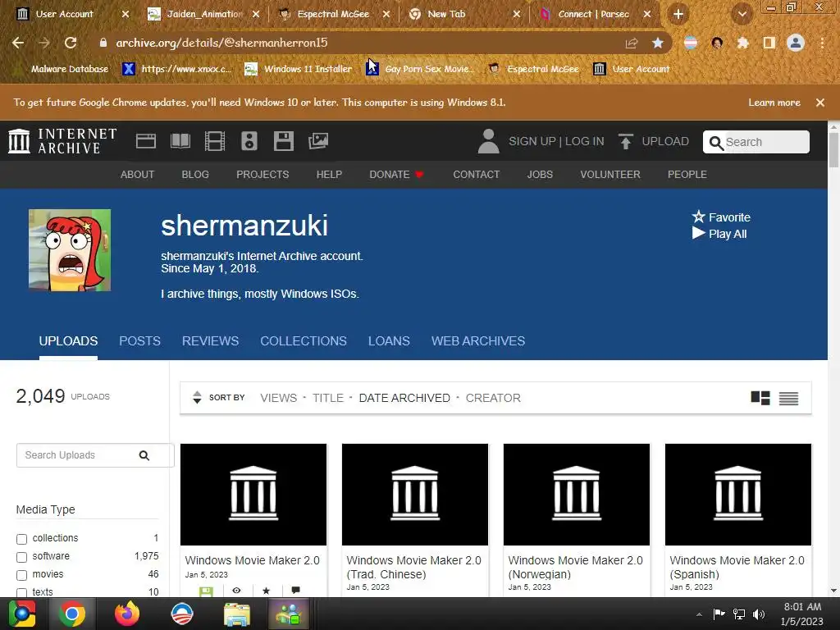Click the Favorite star icon
The height and width of the screenshot is (630, 840).
click(x=699, y=217)
